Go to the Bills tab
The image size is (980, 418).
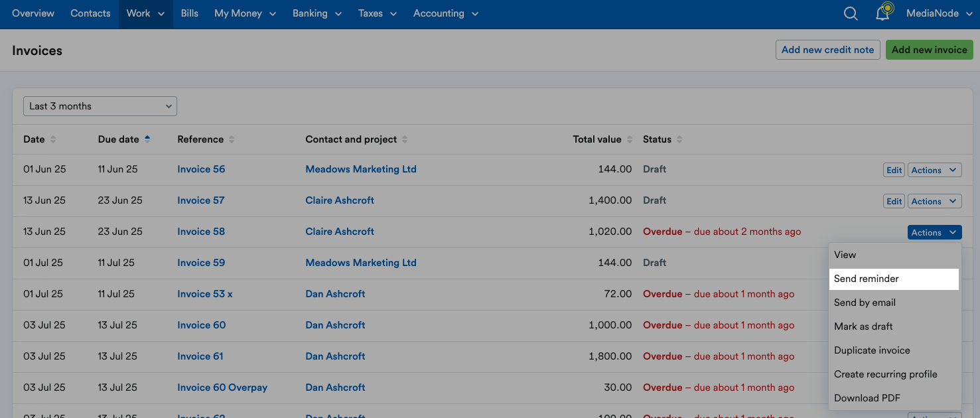click(x=190, y=13)
